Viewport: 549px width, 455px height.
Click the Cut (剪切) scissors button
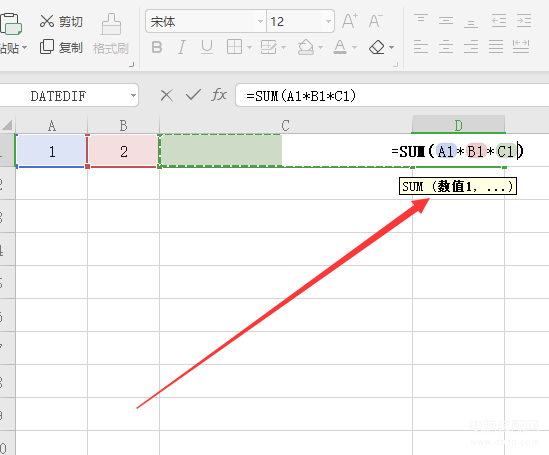click(x=61, y=21)
